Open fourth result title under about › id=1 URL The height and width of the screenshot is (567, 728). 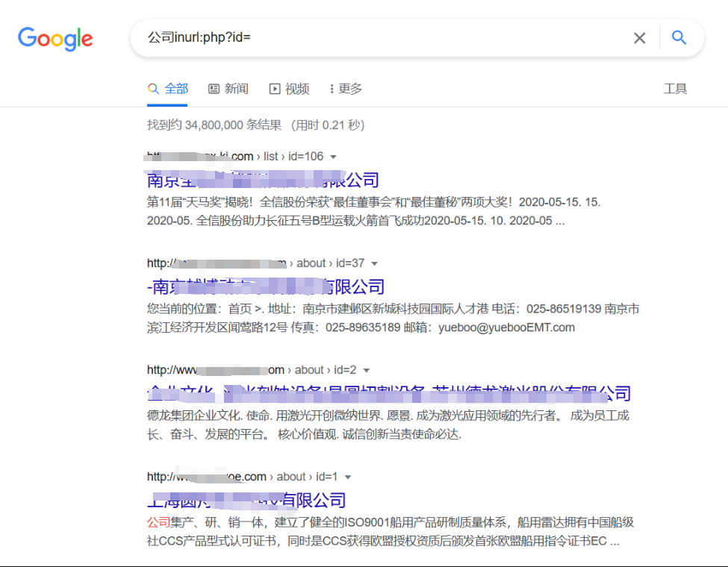pos(246,500)
